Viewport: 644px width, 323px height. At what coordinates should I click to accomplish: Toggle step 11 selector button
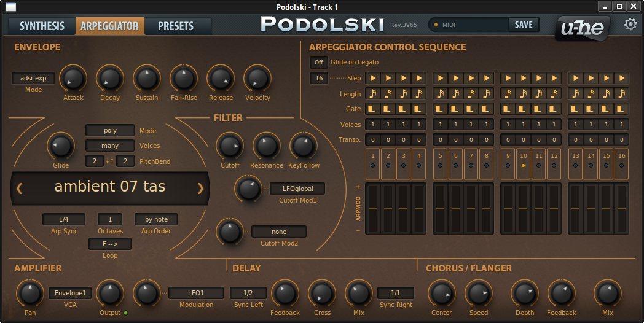pos(538,164)
